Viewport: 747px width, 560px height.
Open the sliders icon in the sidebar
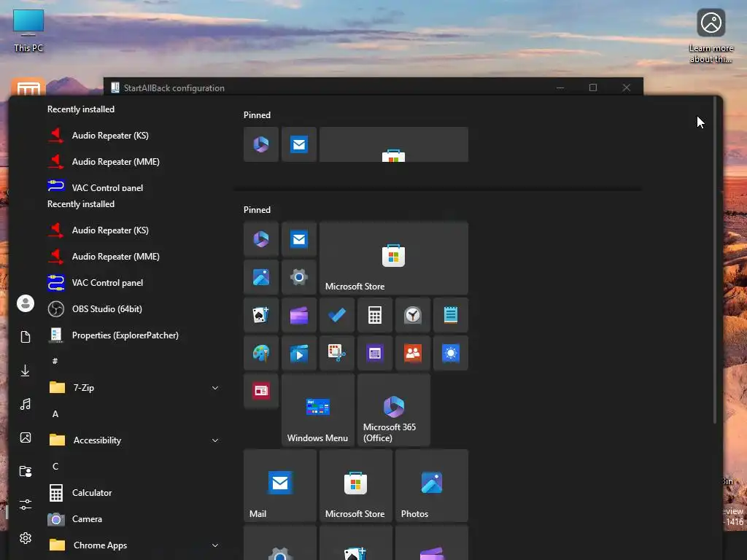(x=26, y=505)
